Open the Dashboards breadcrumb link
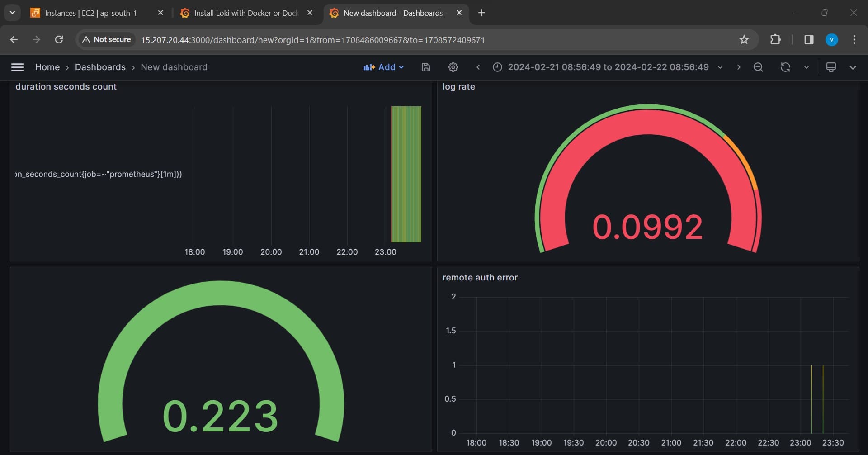The image size is (868, 455). (x=100, y=67)
